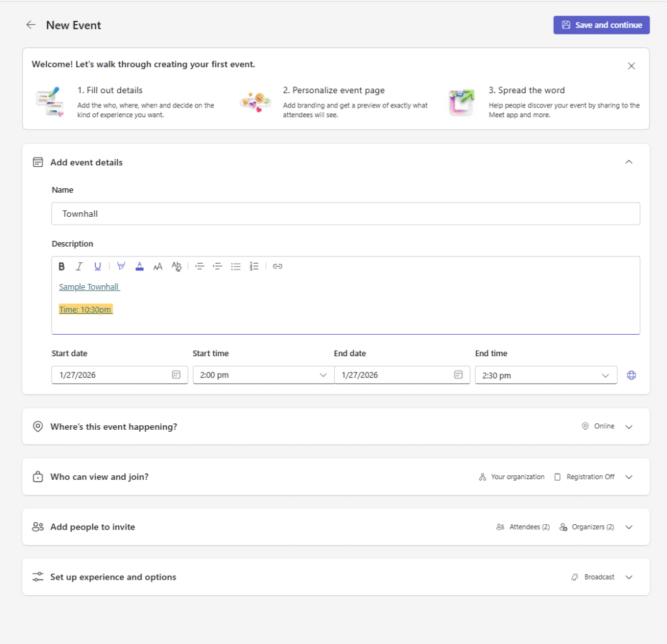Image resolution: width=667 pixels, height=644 pixels.
Task: Insert a hyperlink using the link icon
Action: [277, 266]
